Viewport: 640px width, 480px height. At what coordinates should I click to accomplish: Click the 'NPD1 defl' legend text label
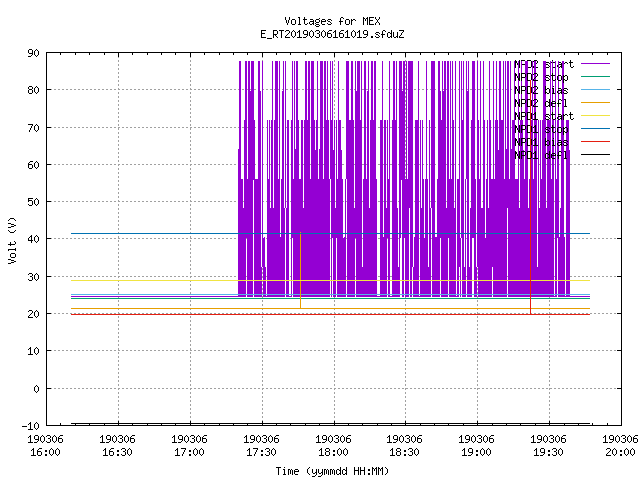pyautogui.click(x=541, y=155)
